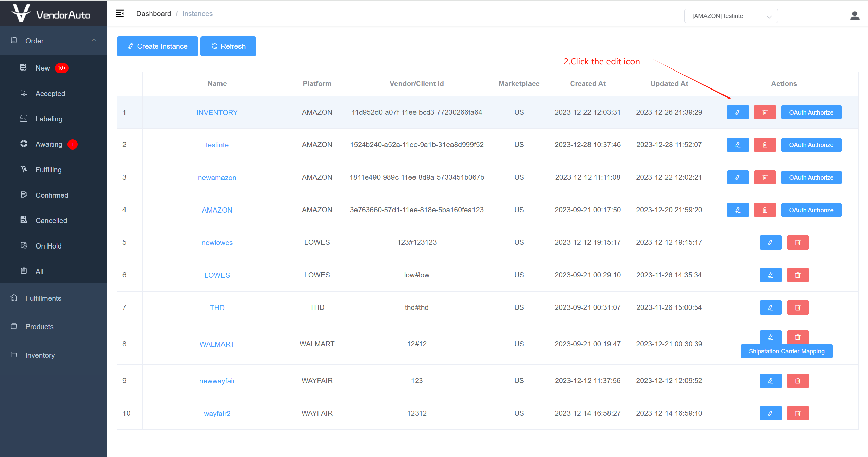This screenshot has height=457, width=868.
Task: Open the user profile avatar icon
Action: (854, 16)
